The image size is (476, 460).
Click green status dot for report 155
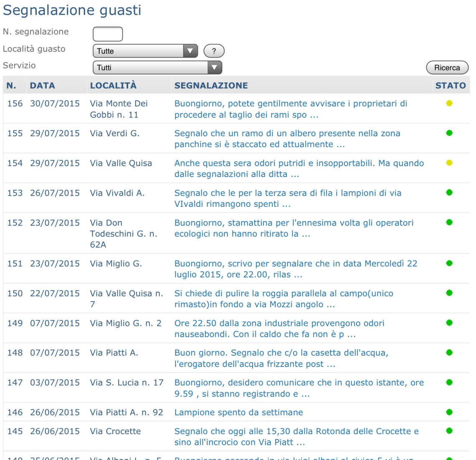(449, 133)
